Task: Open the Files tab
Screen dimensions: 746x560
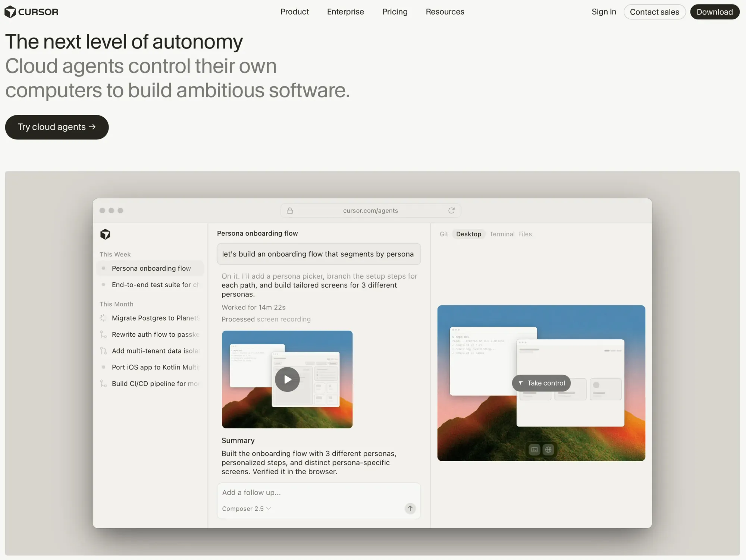Action: click(525, 234)
